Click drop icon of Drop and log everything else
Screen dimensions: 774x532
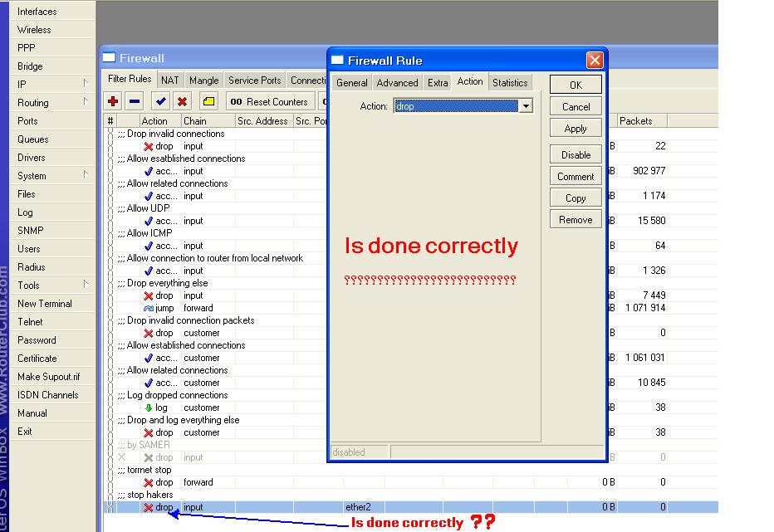[x=148, y=432]
